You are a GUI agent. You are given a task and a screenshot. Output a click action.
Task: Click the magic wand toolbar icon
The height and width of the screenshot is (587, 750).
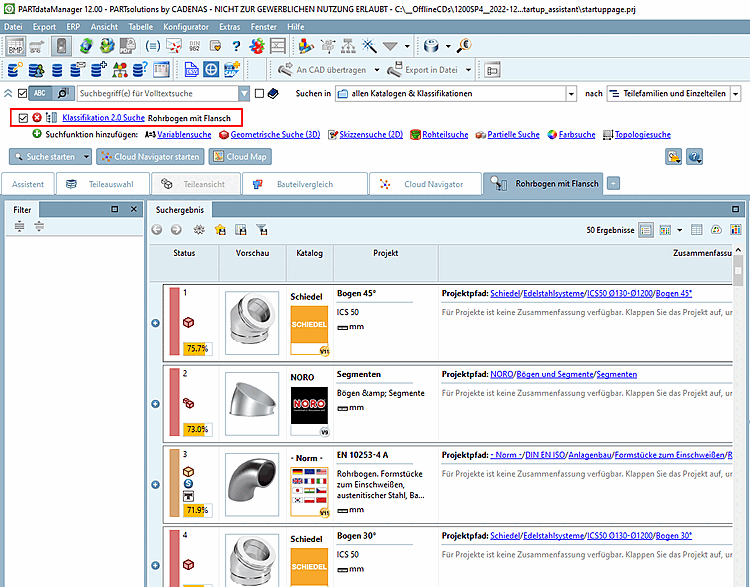(369, 46)
